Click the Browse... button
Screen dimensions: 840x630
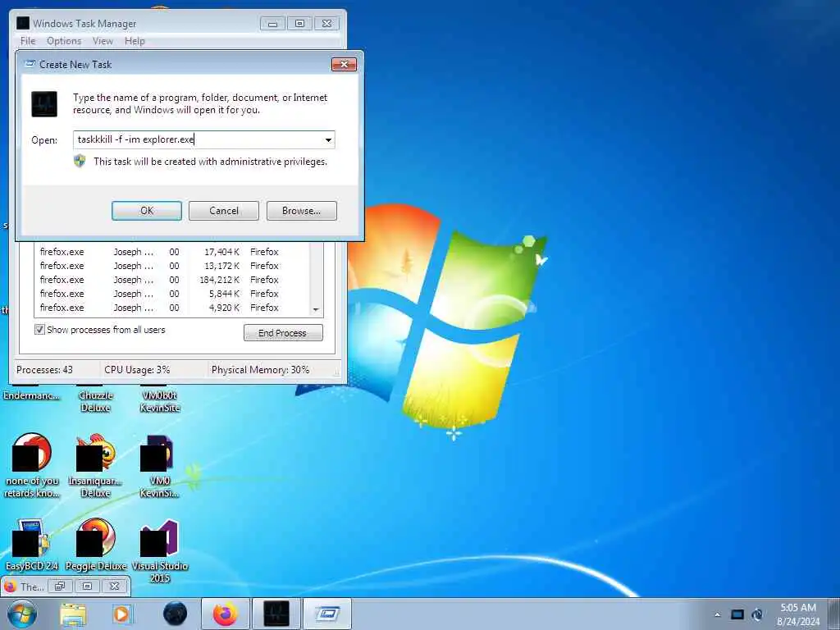pyautogui.click(x=302, y=211)
